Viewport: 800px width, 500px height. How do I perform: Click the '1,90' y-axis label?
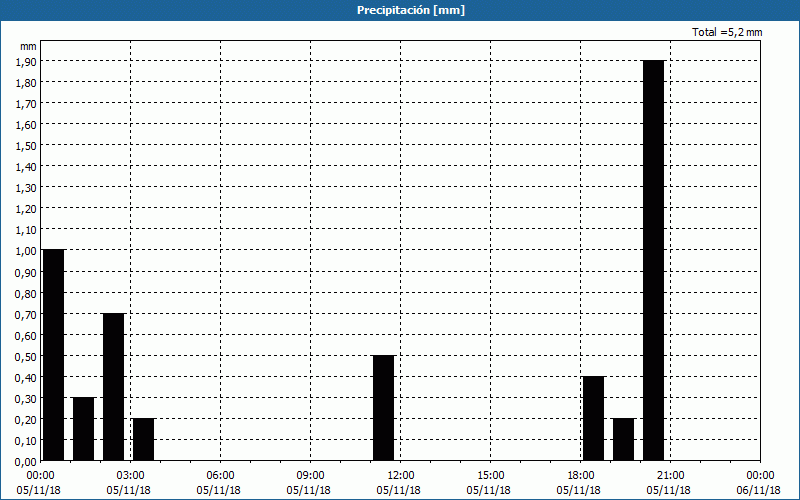coord(26,61)
